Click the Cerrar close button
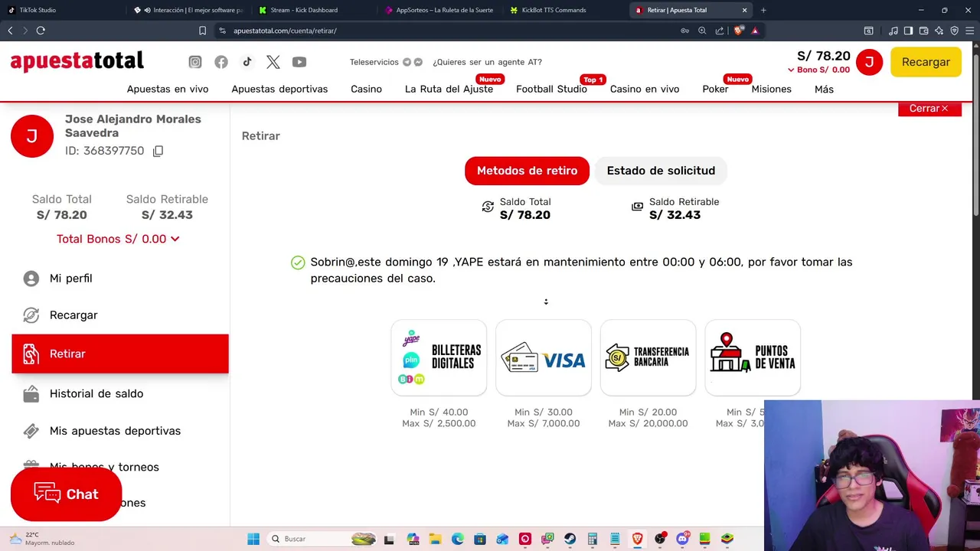 929,109
